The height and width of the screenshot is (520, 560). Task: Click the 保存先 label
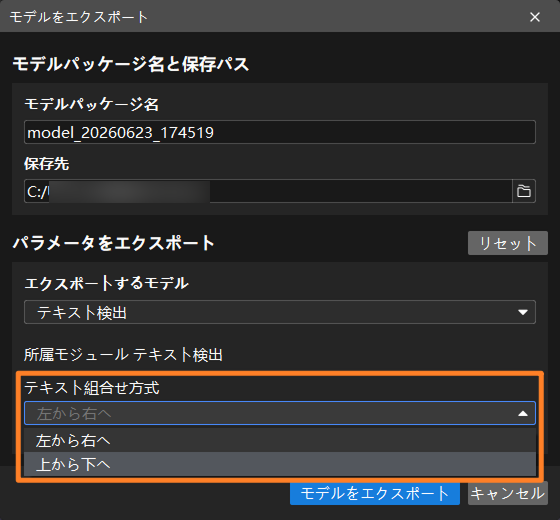pyautogui.click(x=46, y=164)
